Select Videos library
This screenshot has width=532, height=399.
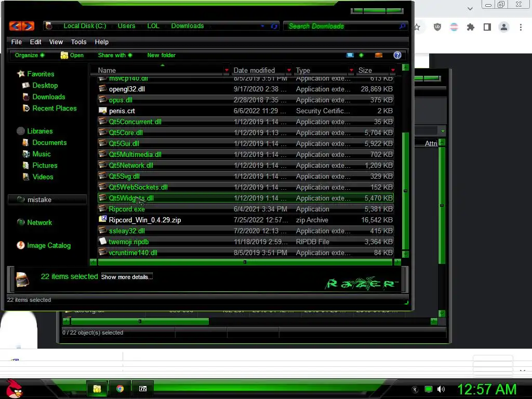pos(43,177)
